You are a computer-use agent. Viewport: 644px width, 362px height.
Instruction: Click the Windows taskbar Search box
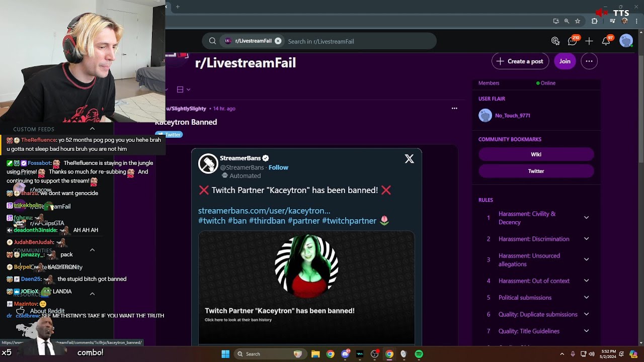pyautogui.click(x=270, y=354)
